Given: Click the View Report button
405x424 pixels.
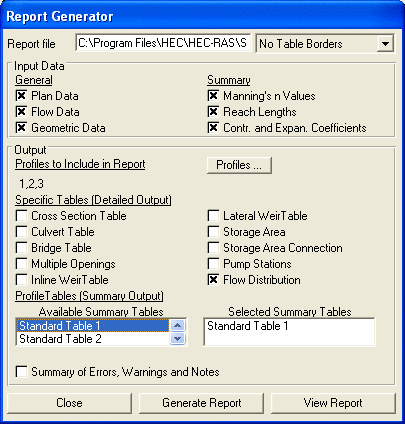Looking at the screenshot, I should point(333,403).
